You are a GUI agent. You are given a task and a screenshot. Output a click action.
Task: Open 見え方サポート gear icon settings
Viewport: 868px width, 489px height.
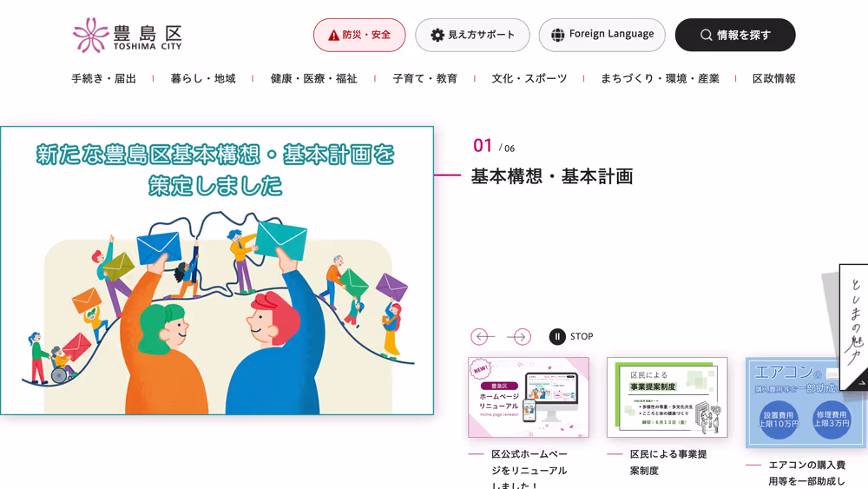[437, 36]
